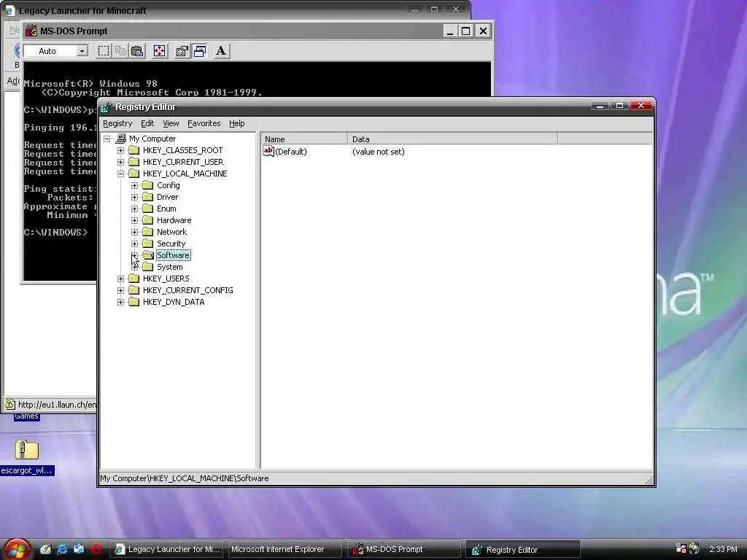The height and width of the screenshot is (560, 747).
Task: Click the Registry Editor taskbar button
Action: pos(522,550)
